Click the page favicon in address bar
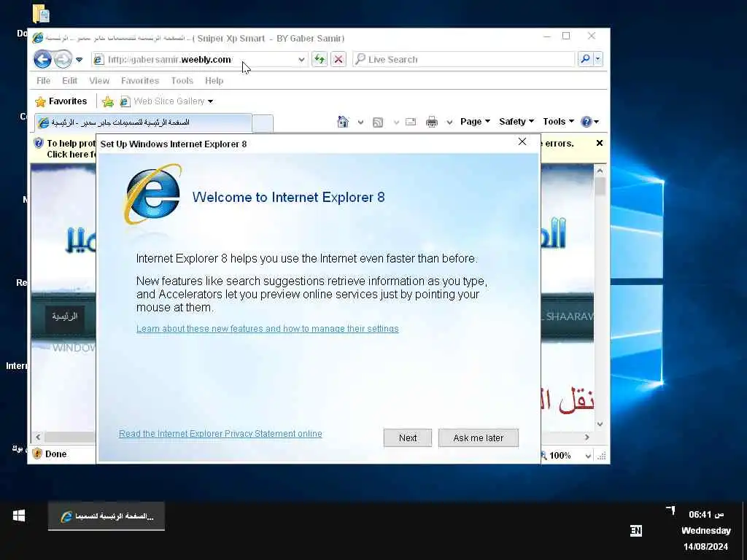 (98, 60)
